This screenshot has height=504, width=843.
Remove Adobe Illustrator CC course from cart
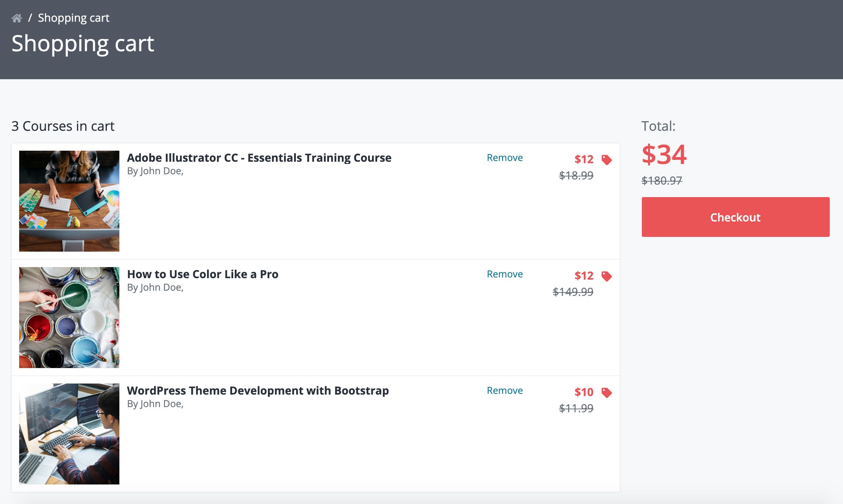click(x=504, y=158)
